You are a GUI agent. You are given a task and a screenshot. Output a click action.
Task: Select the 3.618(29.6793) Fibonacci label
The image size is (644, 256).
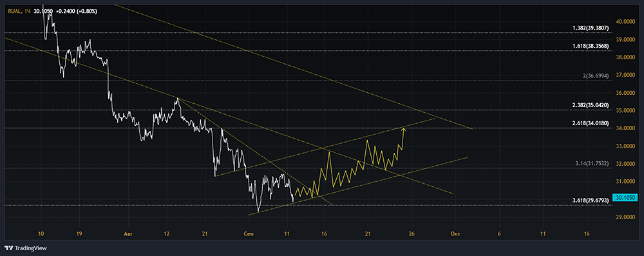pos(591,201)
